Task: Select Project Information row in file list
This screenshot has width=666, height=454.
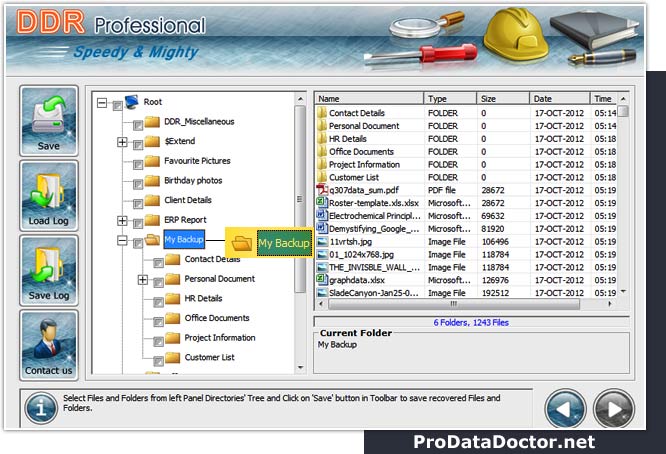Action: tap(466, 164)
